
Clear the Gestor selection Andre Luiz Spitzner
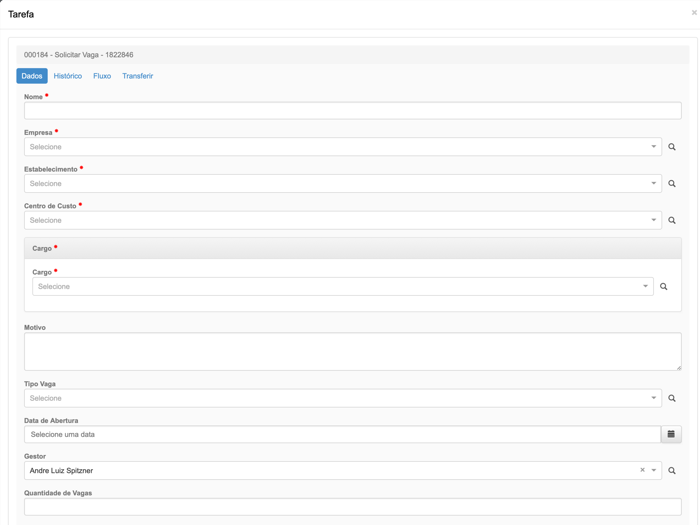coord(642,470)
